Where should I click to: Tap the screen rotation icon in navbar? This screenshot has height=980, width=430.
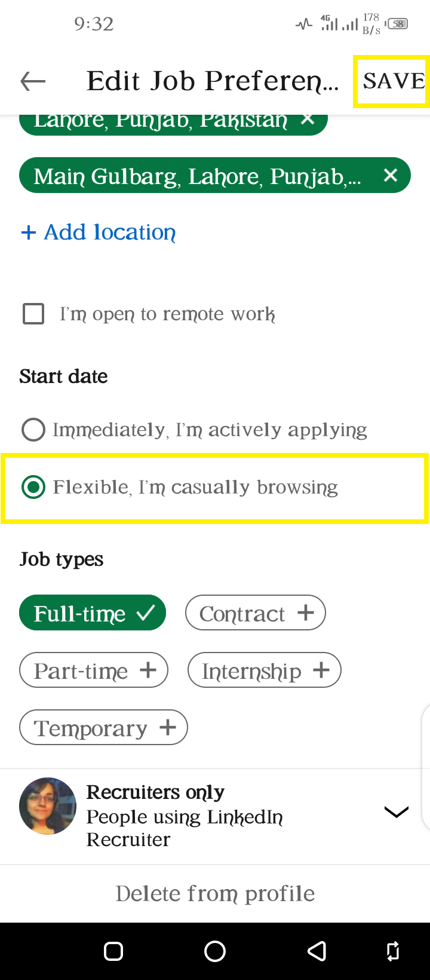393,951
